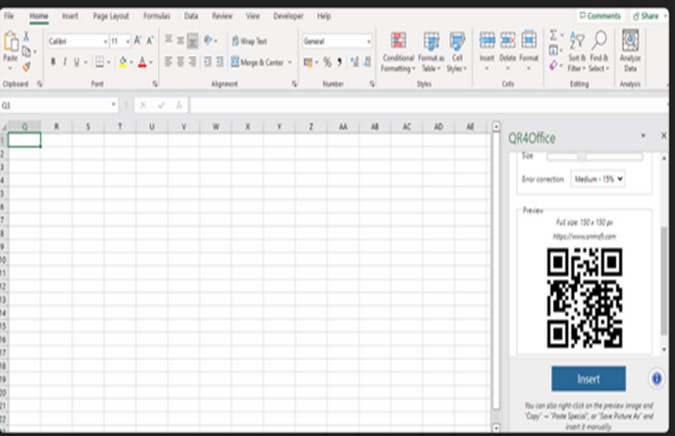Click the Comments button

tap(600, 16)
